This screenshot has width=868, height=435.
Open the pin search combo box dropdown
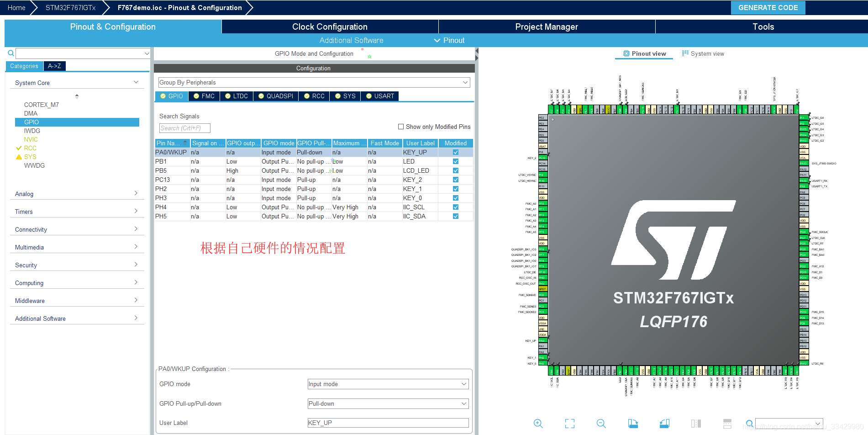818,423
